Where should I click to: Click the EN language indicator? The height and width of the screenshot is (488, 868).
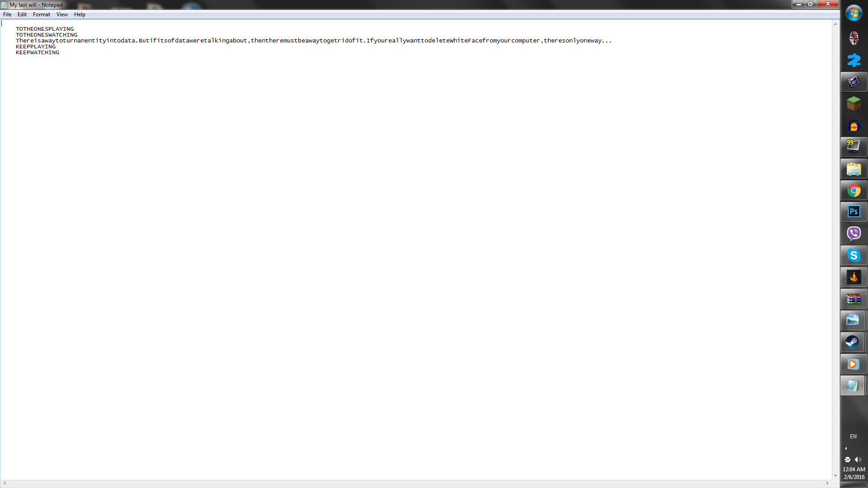[853, 436]
